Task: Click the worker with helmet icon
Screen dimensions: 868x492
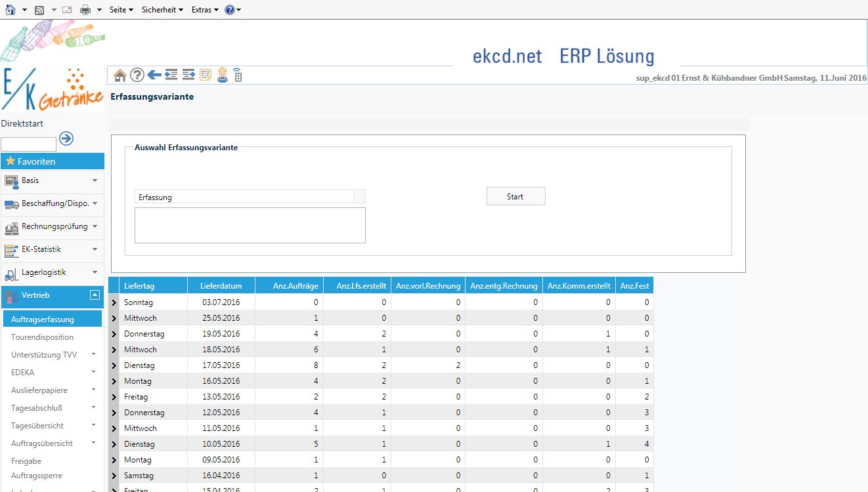Action: (223, 75)
